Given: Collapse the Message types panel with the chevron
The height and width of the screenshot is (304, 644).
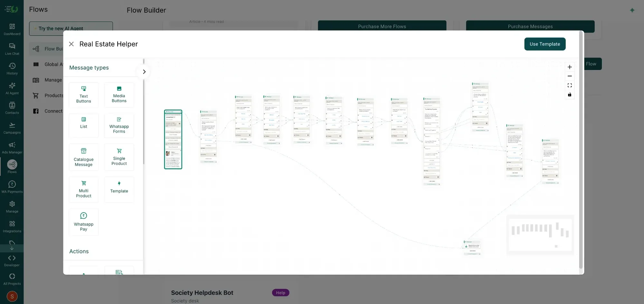Looking at the screenshot, I should pos(144,71).
